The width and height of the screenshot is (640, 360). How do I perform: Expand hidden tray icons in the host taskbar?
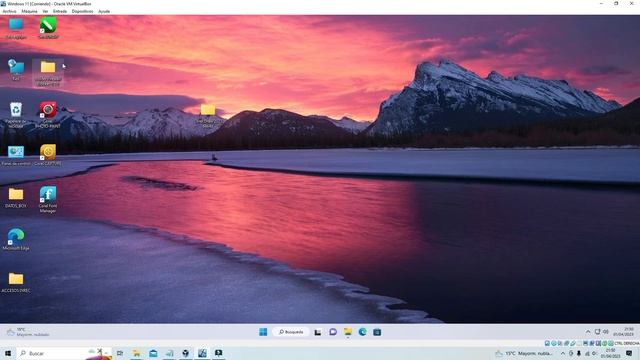coord(563,353)
